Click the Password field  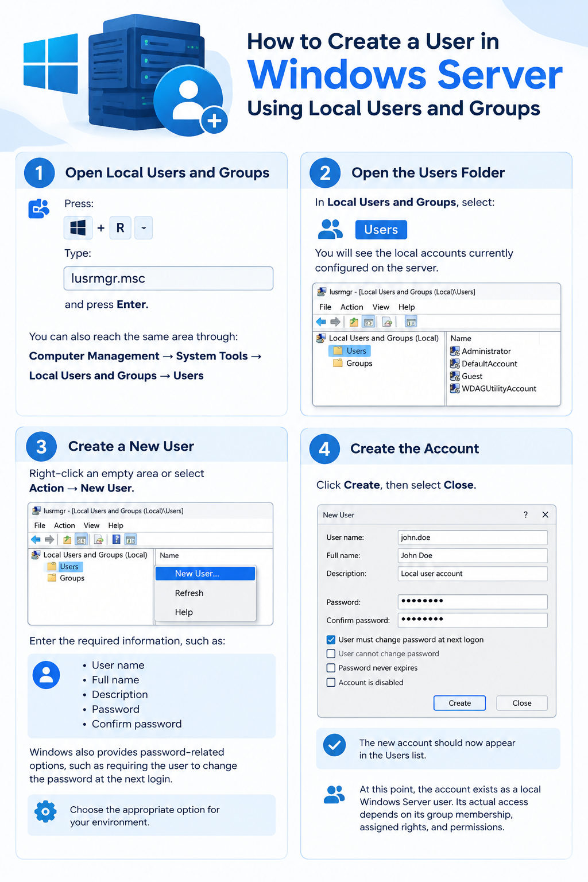[473, 601]
